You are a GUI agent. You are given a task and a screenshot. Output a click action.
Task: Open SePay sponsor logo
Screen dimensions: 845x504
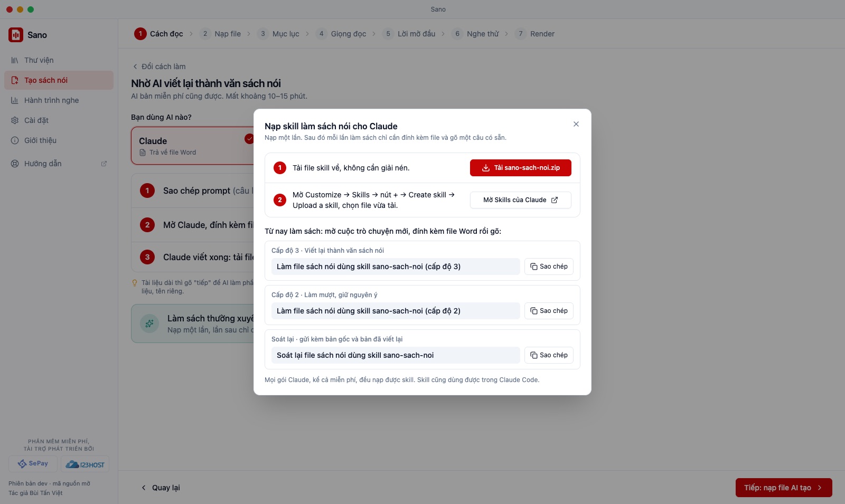pos(33,463)
